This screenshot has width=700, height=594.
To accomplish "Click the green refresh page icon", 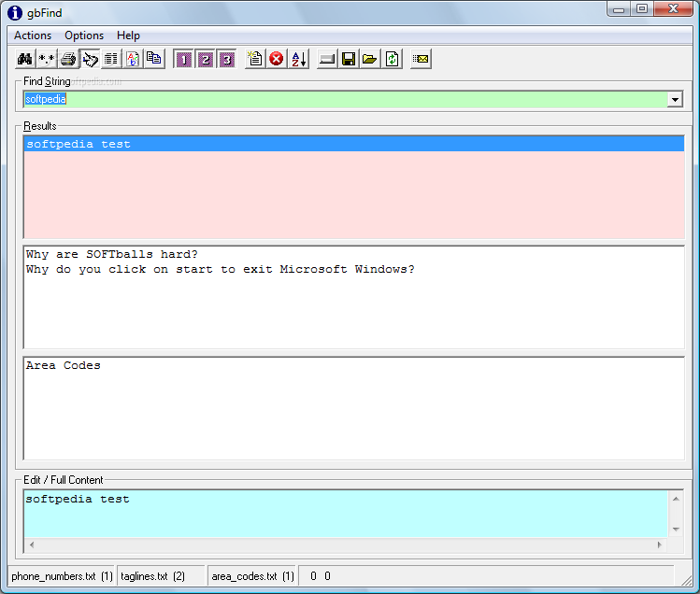I will click(392, 59).
